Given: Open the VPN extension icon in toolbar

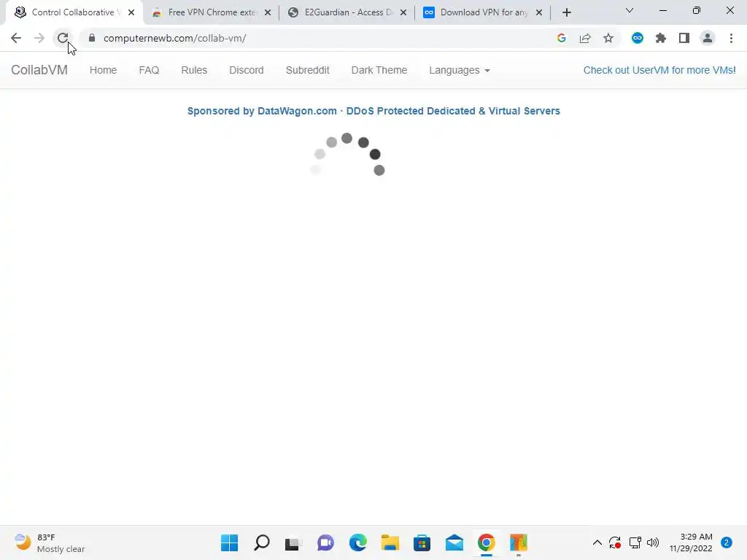Looking at the screenshot, I should pyautogui.click(x=638, y=38).
